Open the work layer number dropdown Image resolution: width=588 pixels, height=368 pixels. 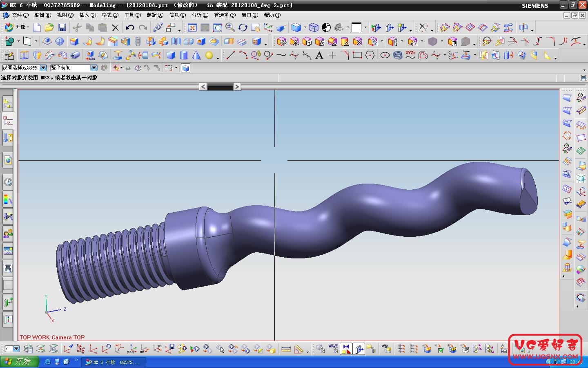(16, 349)
